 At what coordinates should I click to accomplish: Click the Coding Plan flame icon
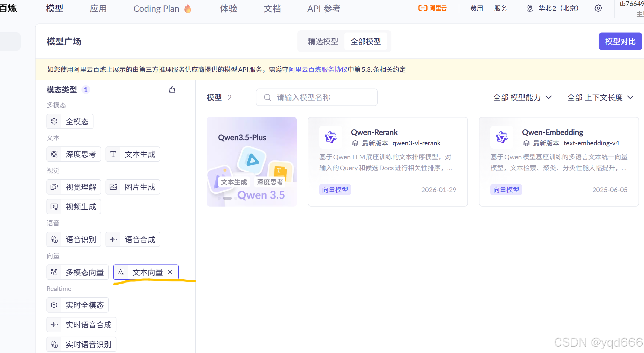(x=188, y=9)
